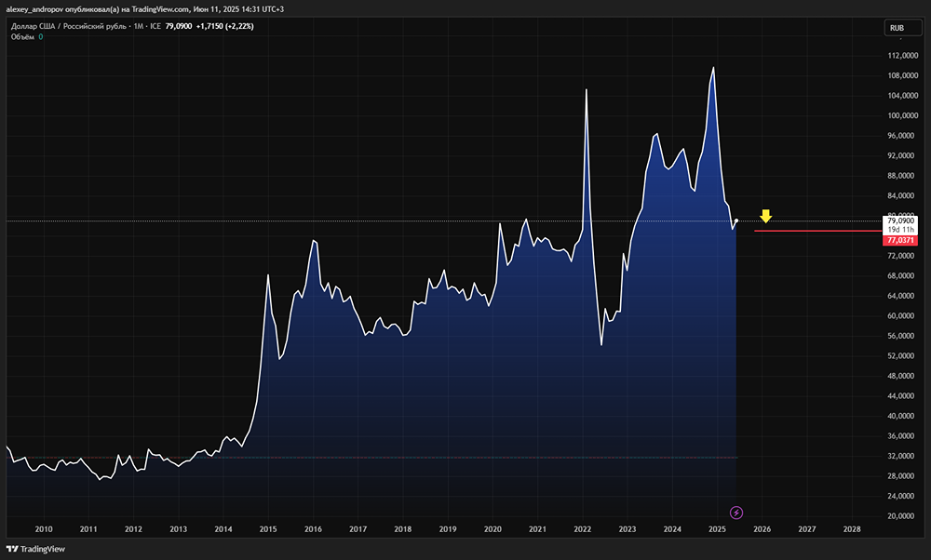Click the 2020 label on time axis

(x=492, y=529)
